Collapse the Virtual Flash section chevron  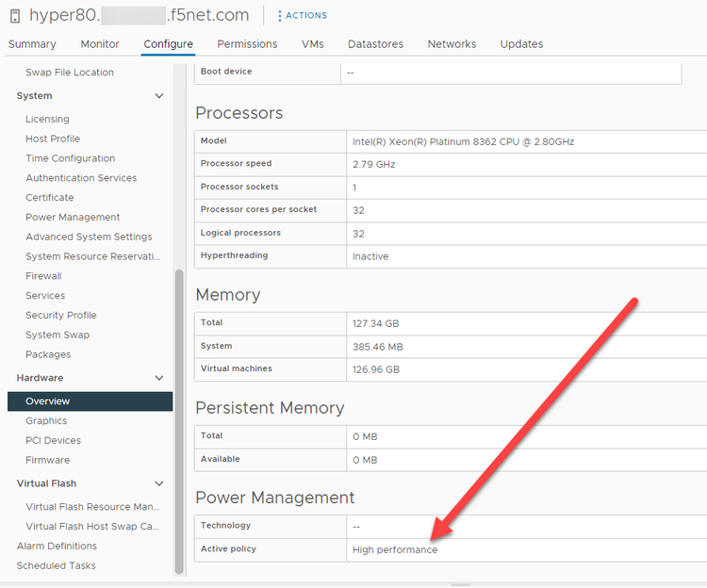tap(159, 483)
